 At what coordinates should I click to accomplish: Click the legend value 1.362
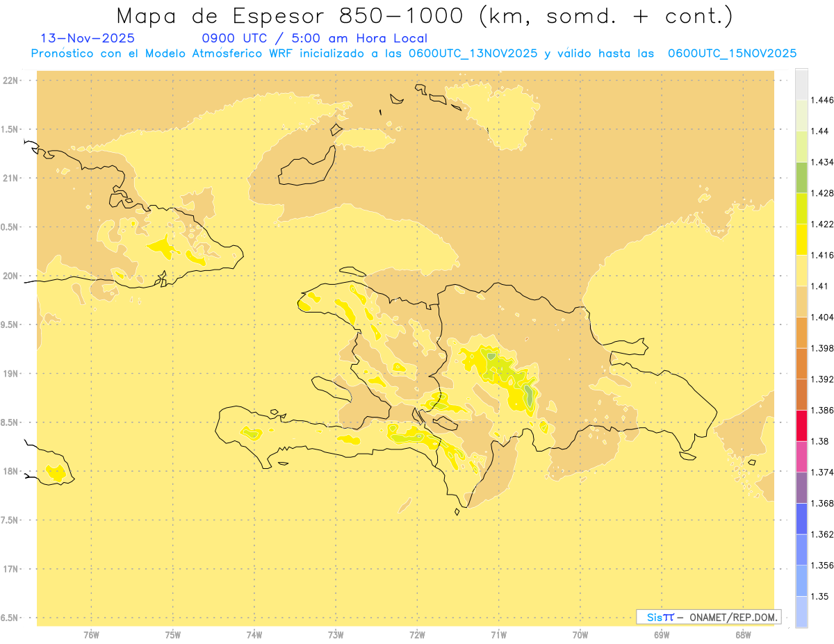[822, 534]
